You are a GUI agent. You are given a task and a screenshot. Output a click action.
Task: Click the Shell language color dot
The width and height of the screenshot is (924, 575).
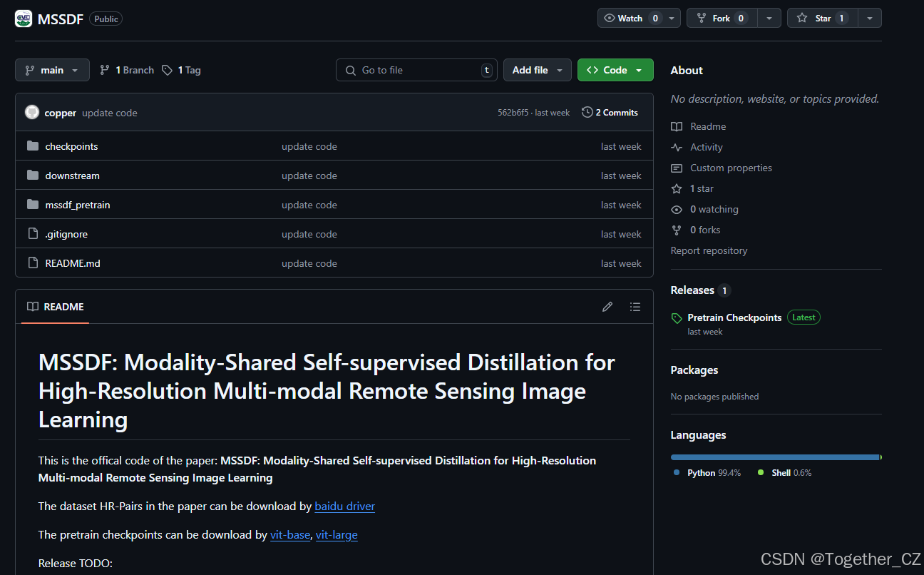[x=761, y=473]
